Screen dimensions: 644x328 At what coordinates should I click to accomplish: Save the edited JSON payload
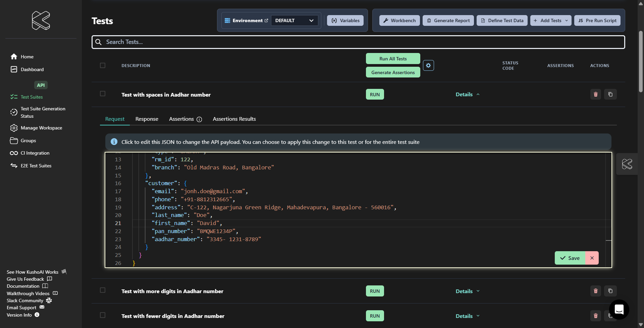[x=570, y=258]
